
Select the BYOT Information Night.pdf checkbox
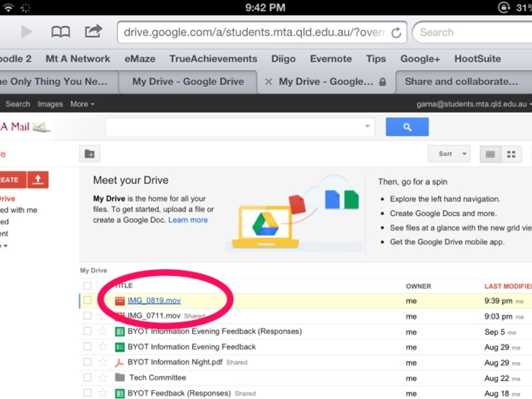click(87, 362)
